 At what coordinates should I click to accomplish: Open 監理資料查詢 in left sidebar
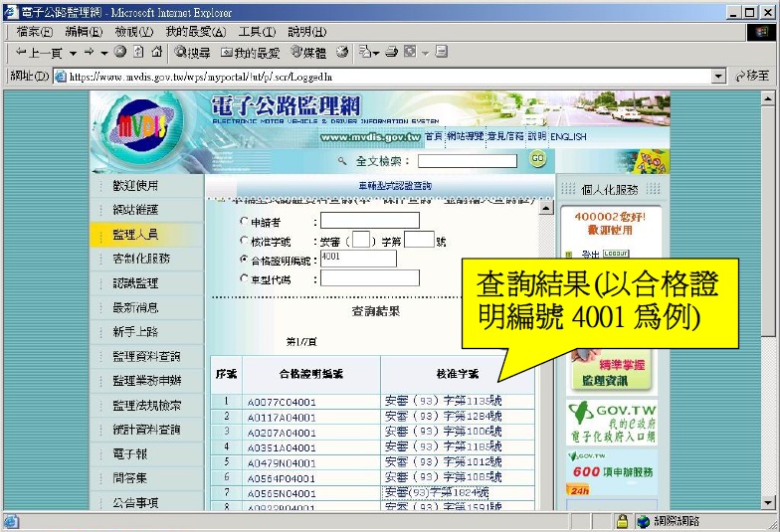146,356
